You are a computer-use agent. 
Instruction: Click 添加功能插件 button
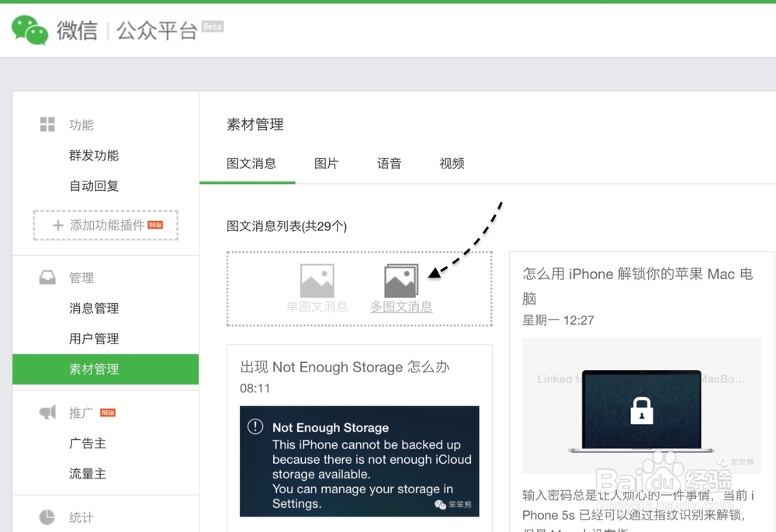[x=106, y=226]
